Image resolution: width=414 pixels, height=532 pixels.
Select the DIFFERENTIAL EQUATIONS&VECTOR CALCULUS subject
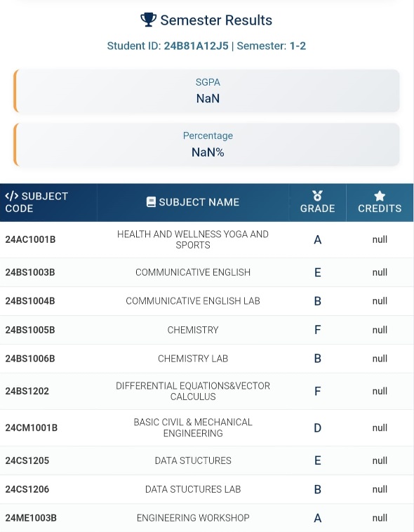tap(193, 391)
